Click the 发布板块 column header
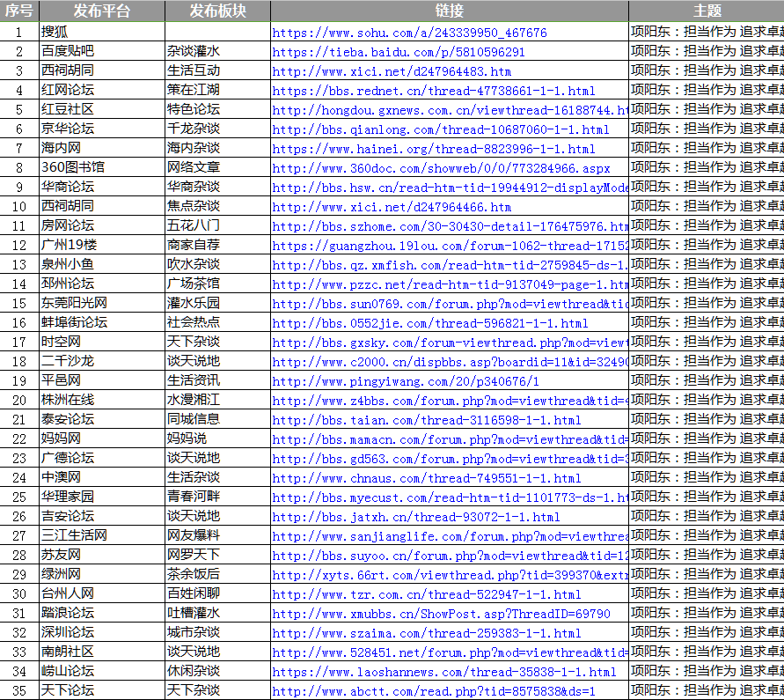The width and height of the screenshot is (784, 700). (x=217, y=11)
